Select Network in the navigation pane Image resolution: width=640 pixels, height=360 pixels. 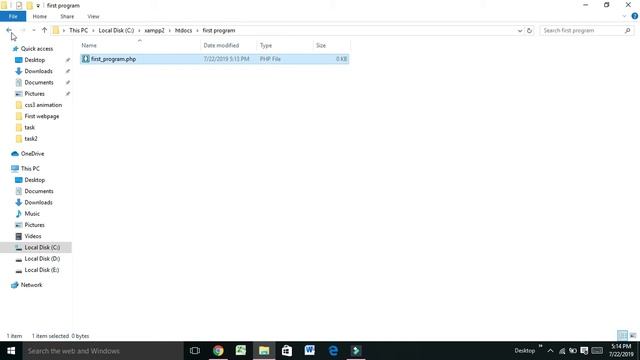pyautogui.click(x=31, y=285)
